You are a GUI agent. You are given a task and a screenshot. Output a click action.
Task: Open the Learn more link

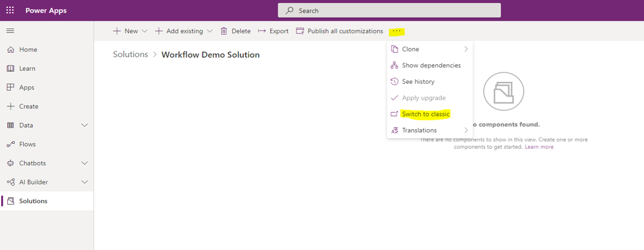[x=539, y=147]
